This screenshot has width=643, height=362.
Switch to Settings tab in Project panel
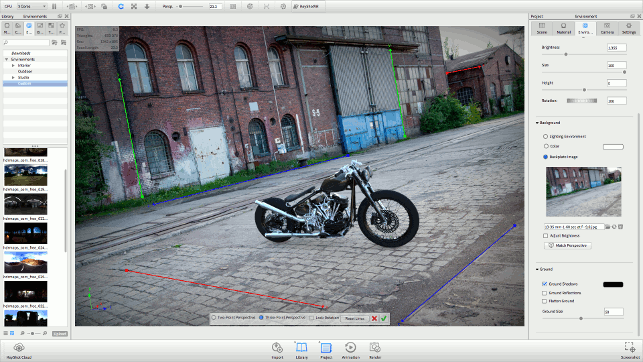coord(629,28)
